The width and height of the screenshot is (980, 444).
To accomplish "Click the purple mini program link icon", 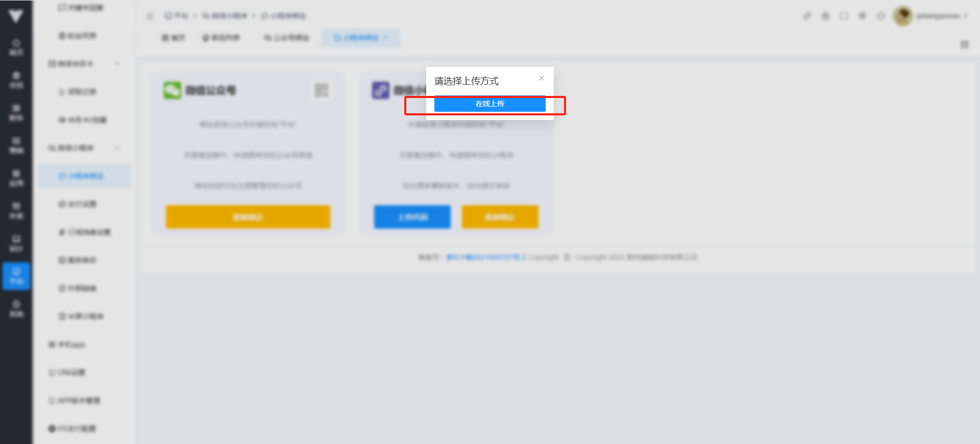I will click(380, 90).
